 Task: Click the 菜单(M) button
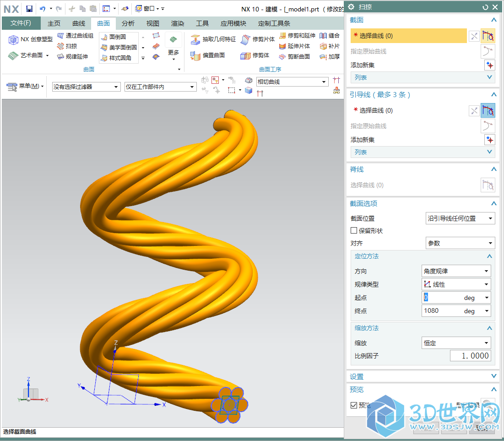pyautogui.click(x=26, y=86)
